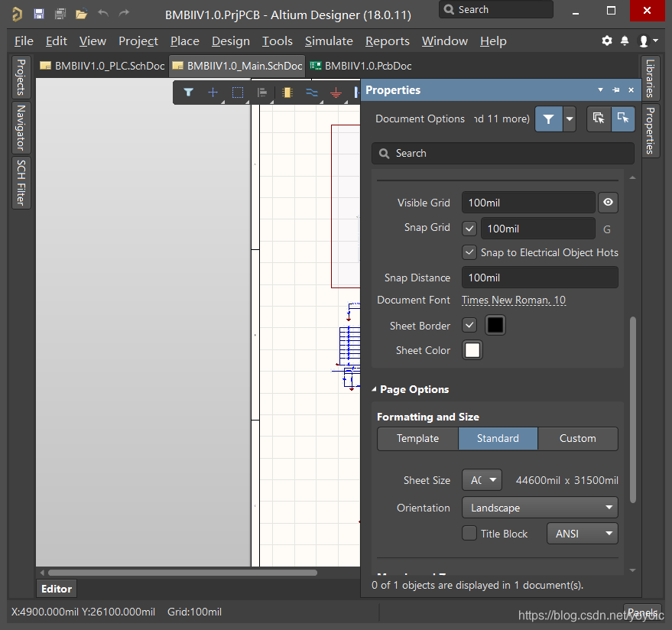Click the Visible Grid input field
672x630 pixels.
pyautogui.click(x=528, y=203)
